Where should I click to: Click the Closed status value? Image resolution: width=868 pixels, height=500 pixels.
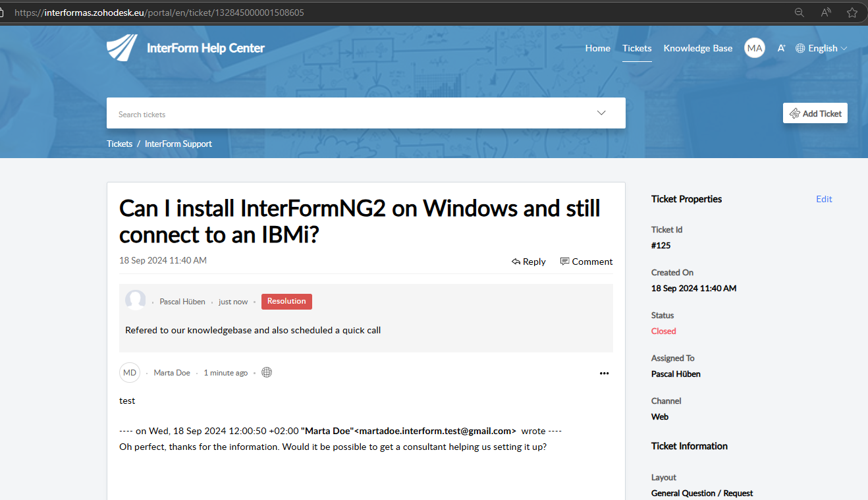pos(664,331)
